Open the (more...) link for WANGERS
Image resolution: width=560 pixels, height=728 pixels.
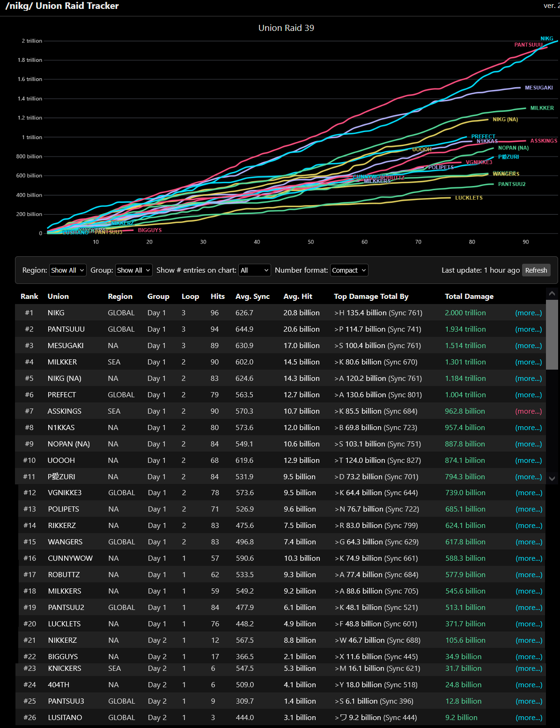click(529, 542)
